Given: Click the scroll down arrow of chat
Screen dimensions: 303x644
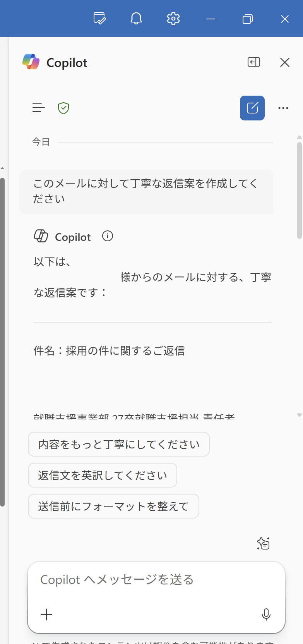Looking at the screenshot, I should (300, 415).
